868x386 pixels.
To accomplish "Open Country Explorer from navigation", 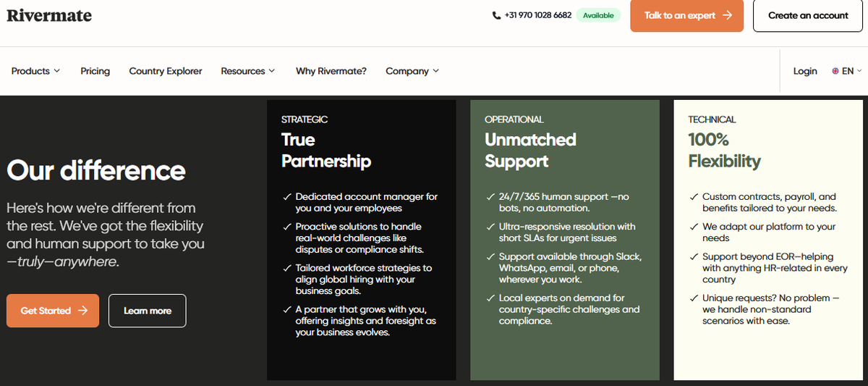I will [166, 71].
